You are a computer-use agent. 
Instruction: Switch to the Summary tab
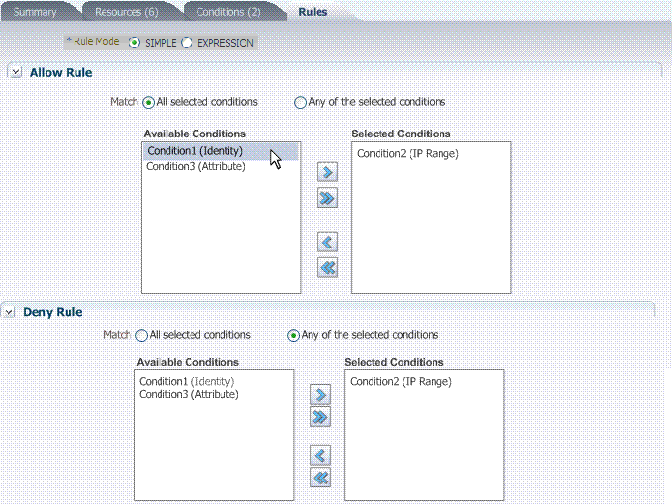pyautogui.click(x=35, y=12)
